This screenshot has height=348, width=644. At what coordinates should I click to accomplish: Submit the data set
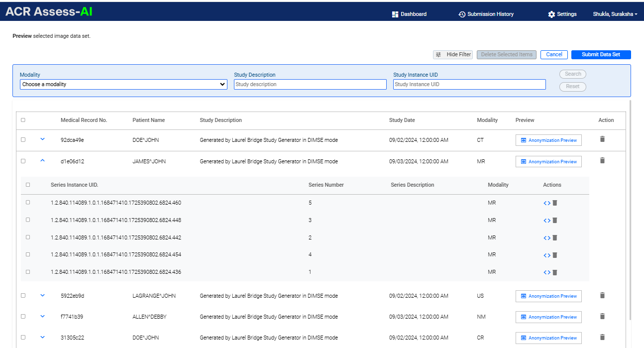click(x=601, y=54)
